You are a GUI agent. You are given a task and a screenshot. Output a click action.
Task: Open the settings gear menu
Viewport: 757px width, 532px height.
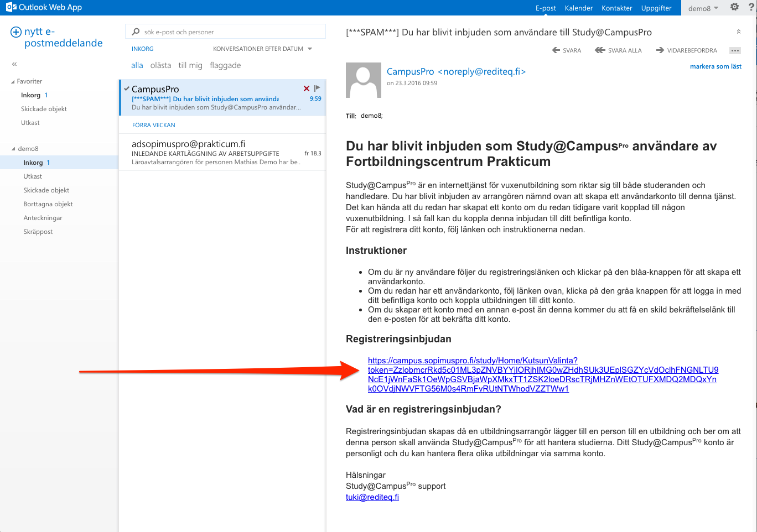click(734, 7)
